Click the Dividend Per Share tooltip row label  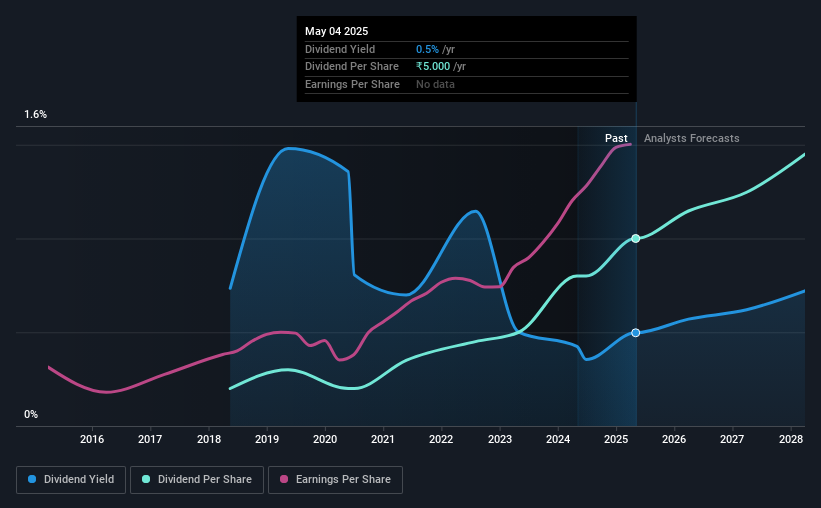[x=352, y=67]
